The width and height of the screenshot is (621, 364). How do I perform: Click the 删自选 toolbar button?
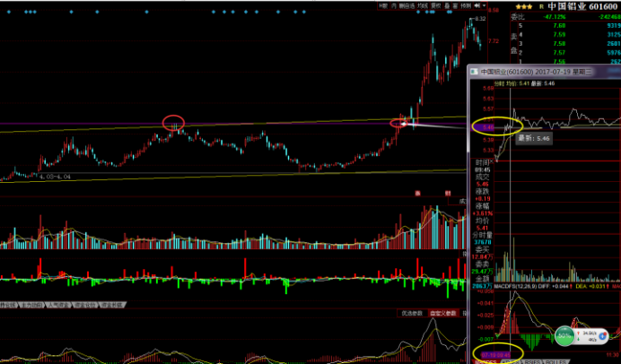tap(406, 6)
